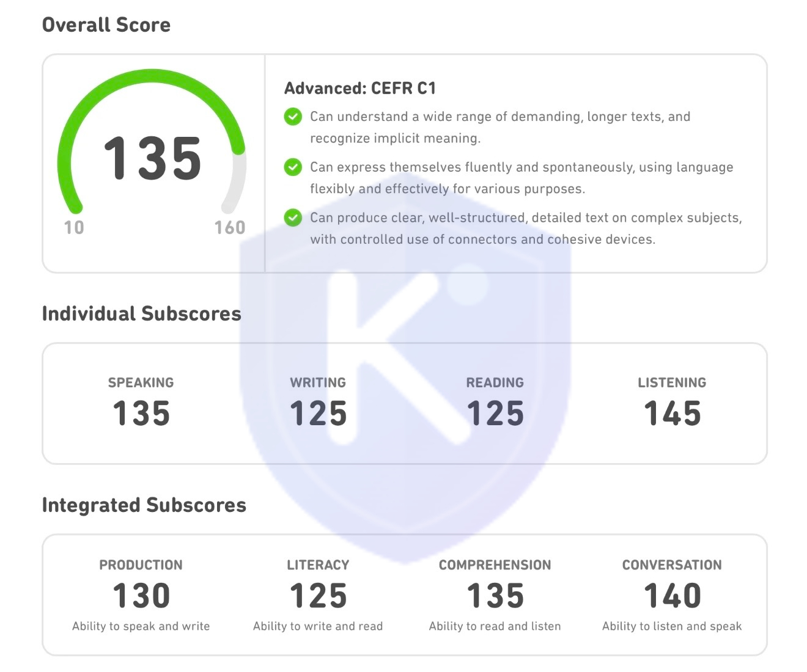The image size is (807, 672).
Task: Click the Reading subscore 125
Action: [x=495, y=414]
